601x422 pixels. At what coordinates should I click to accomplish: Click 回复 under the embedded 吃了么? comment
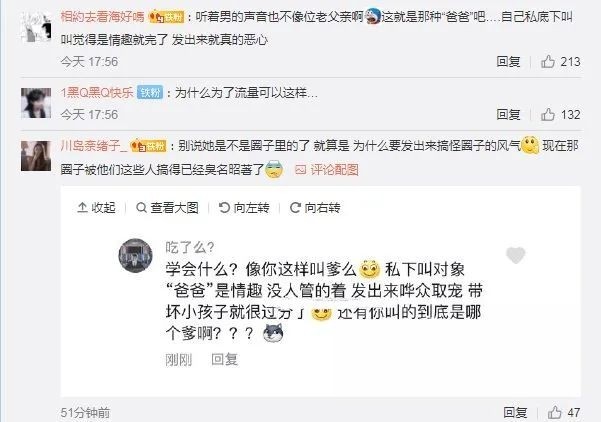[x=225, y=360]
